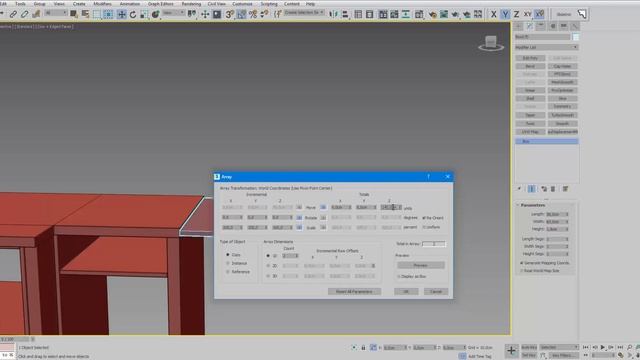Click Preview button in Array dialog
The image size is (640, 360).
click(421, 265)
